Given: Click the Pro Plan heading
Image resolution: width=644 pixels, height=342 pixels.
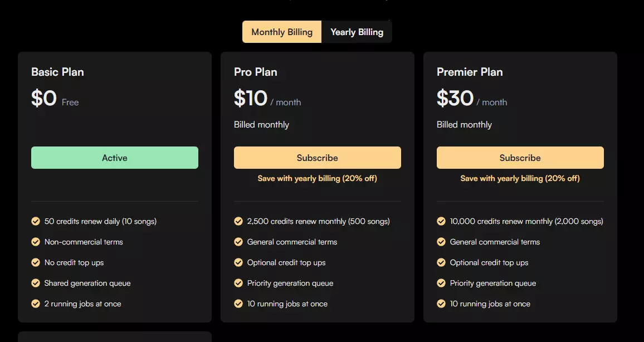Looking at the screenshot, I should tap(256, 72).
